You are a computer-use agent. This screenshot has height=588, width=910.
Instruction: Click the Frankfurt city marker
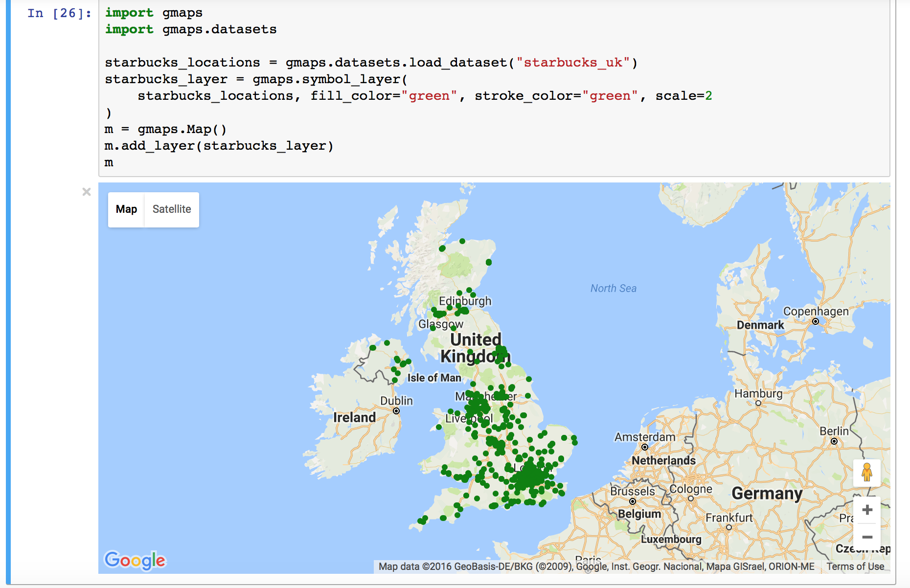tap(729, 527)
